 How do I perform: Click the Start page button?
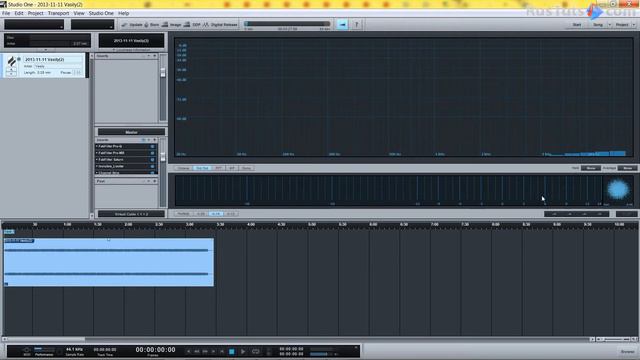coord(576,25)
